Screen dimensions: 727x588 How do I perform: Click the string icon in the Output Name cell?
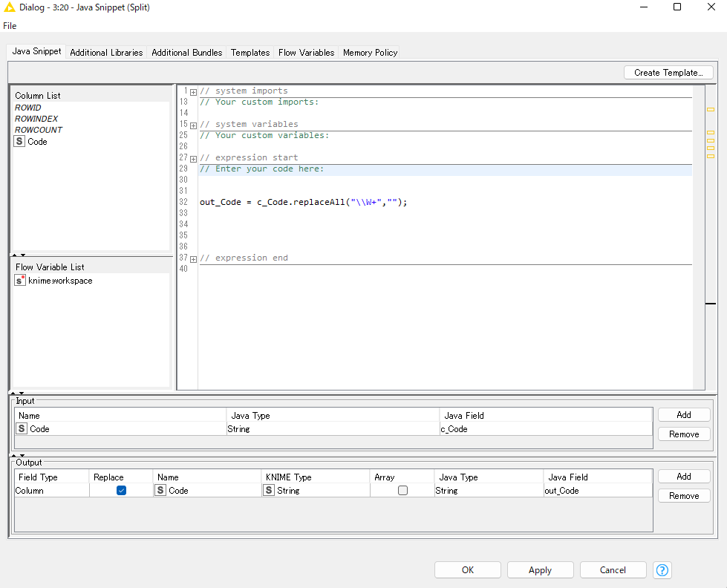(x=160, y=490)
